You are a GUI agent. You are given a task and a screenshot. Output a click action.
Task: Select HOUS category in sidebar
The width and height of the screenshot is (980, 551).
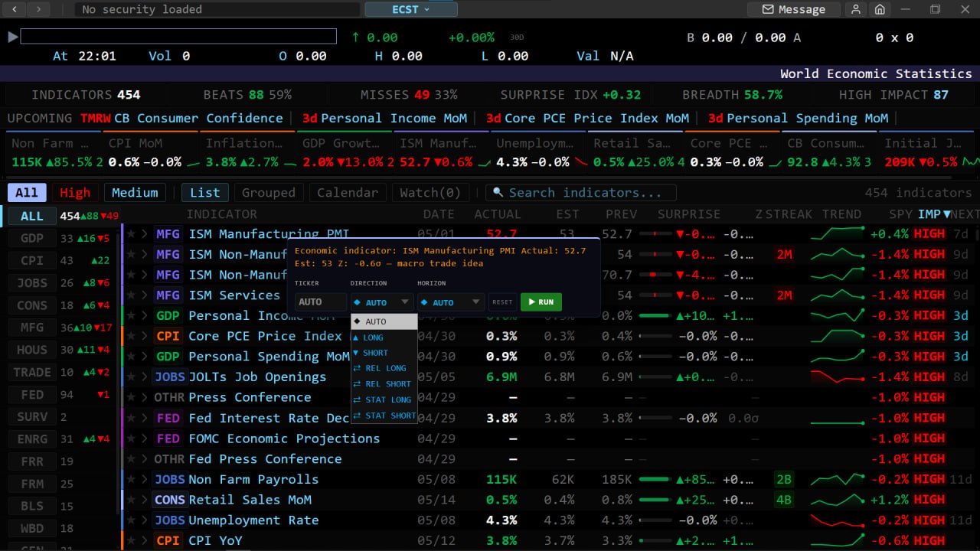(x=32, y=350)
